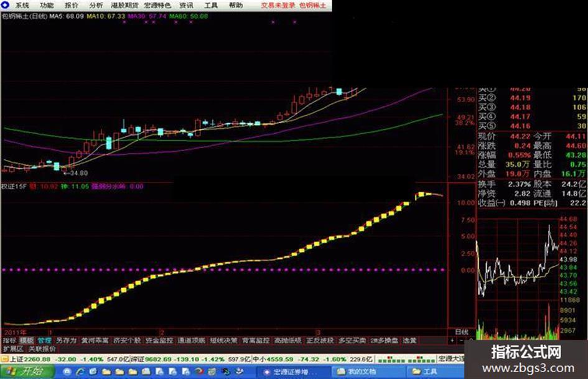Open the 工具 menu in the menu bar
The width and height of the screenshot is (588, 379).
[x=211, y=5]
